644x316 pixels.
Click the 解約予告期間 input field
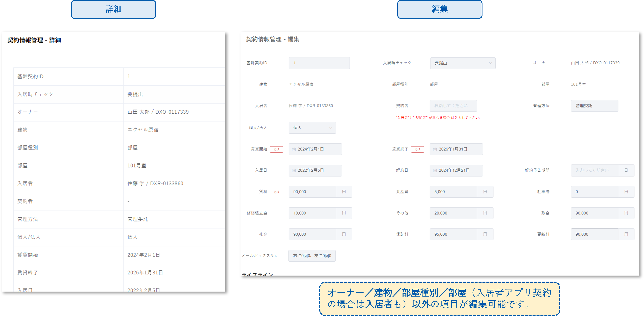(x=594, y=170)
